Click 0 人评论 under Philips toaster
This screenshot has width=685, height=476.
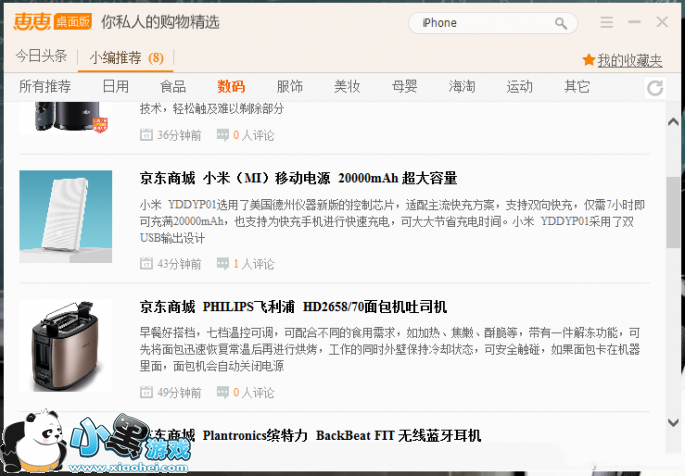[254, 392]
